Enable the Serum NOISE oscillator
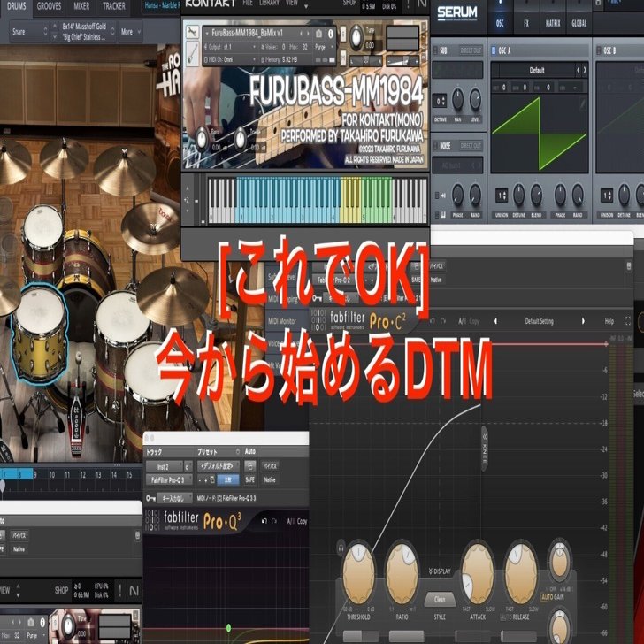The image size is (644, 644). pyautogui.click(x=436, y=145)
